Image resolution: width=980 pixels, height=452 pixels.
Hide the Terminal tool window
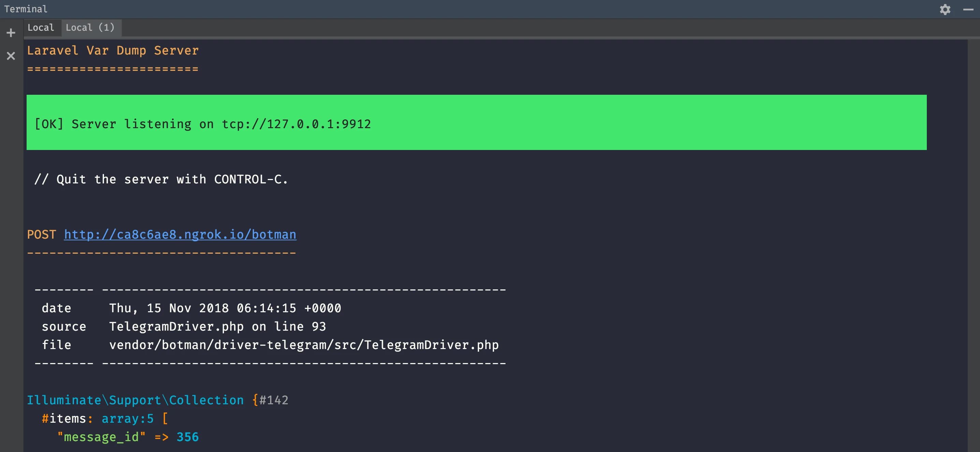968,9
